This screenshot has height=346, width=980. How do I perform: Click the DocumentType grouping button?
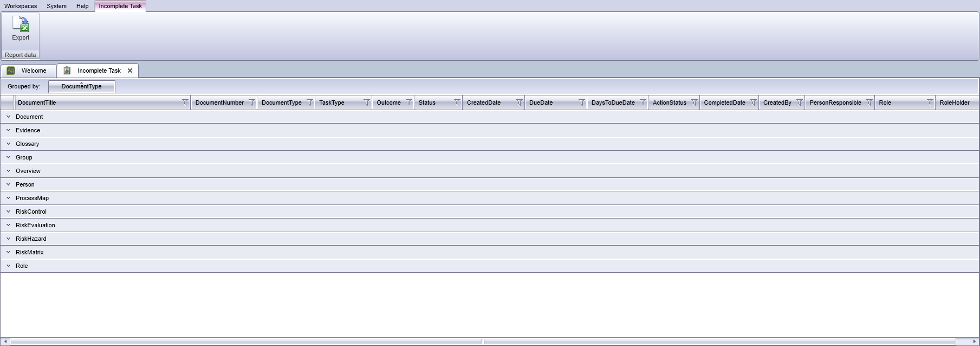81,86
